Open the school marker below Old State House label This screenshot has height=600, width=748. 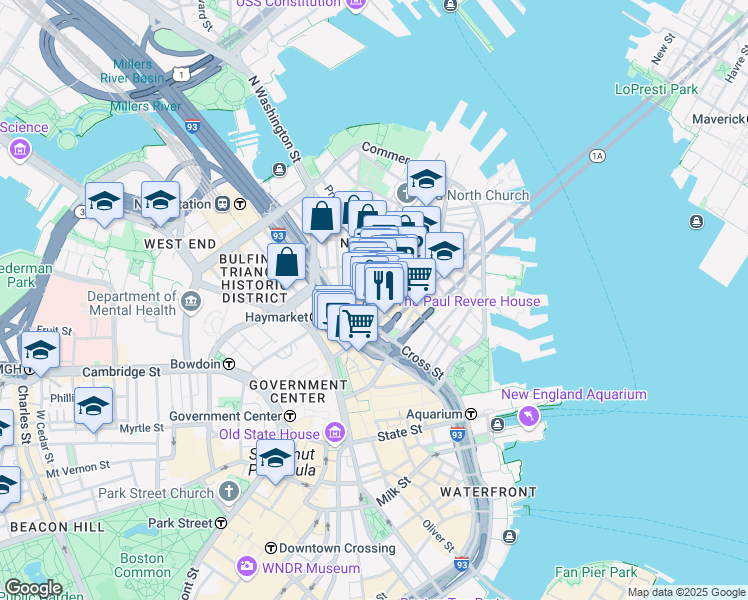click(x=275, y=459)
